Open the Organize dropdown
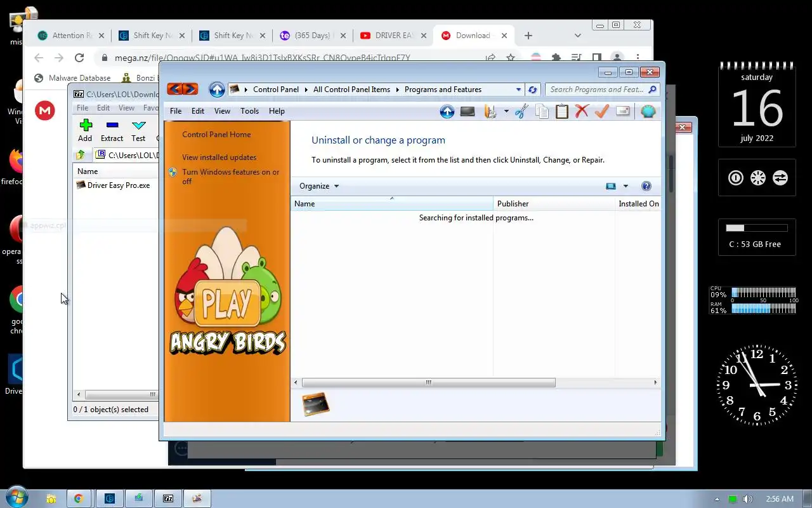The height and width of the screenshot is (508, 812). coord(319,186)
